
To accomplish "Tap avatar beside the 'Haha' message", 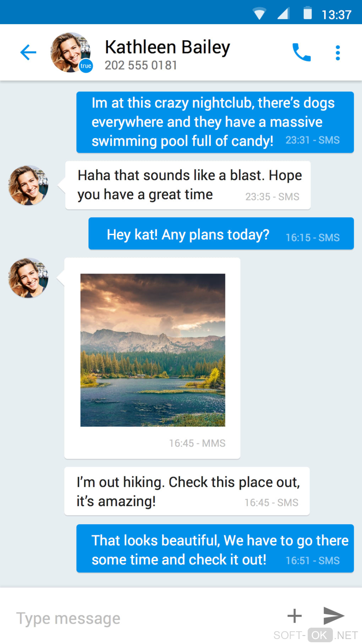I will pyautogui.click(x=28, y=185).
